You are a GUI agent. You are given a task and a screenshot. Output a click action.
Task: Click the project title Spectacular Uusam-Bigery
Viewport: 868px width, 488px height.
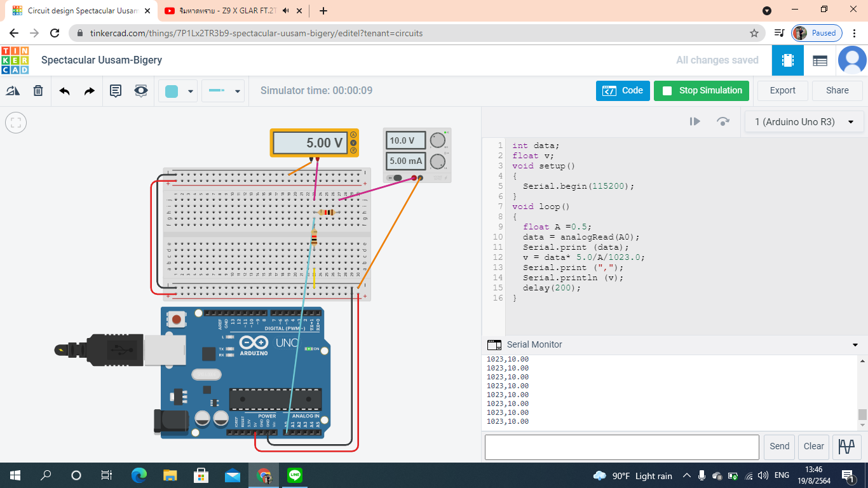(102, 60)
